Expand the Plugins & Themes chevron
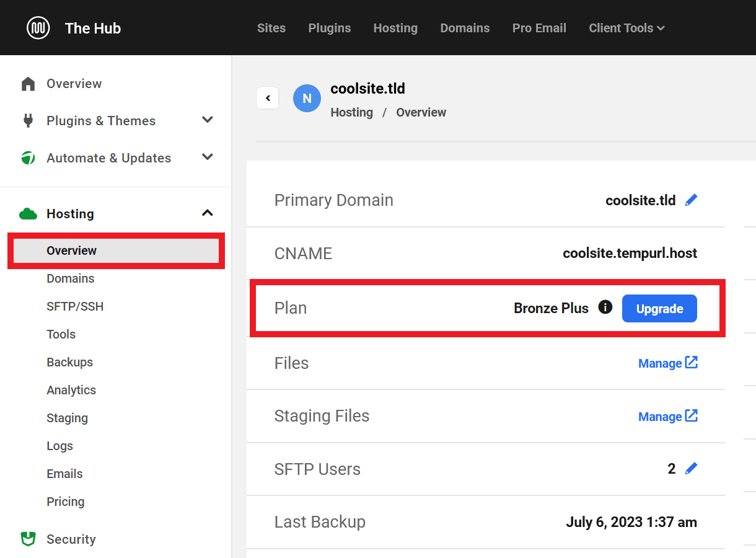 point(208,120)
